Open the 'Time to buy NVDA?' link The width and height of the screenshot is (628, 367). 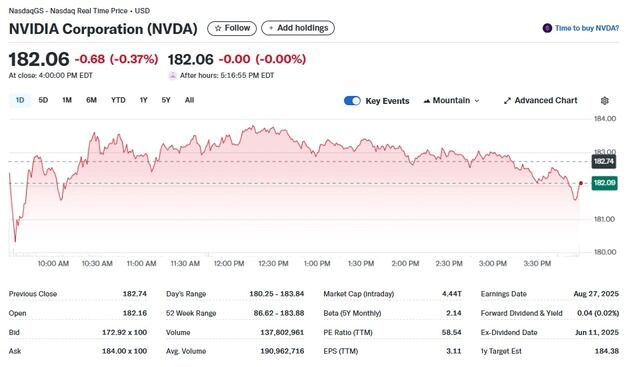[587, 28]
